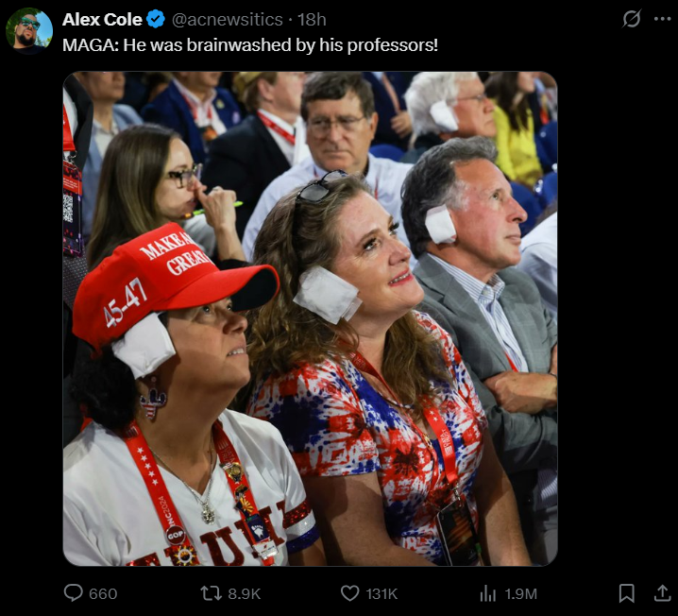Open view analytics bar chart icon
Image resolution: width=678 pixels, height=616 pixels.
point(488,593)
